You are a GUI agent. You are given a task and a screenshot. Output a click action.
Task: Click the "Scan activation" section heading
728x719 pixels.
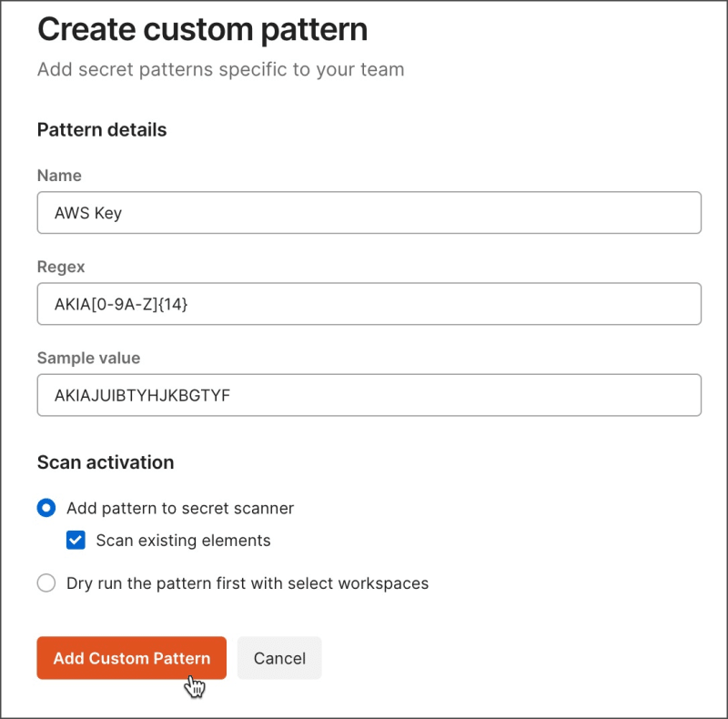[106, 462]
